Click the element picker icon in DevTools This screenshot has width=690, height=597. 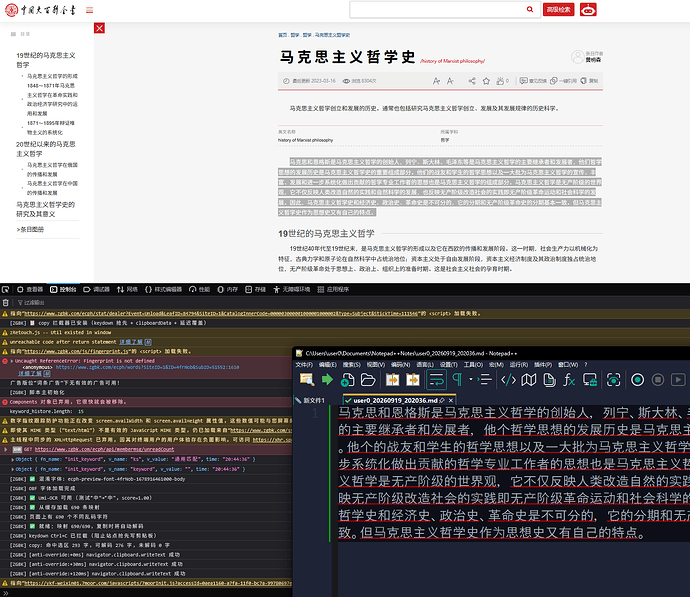tap(5, 289)
